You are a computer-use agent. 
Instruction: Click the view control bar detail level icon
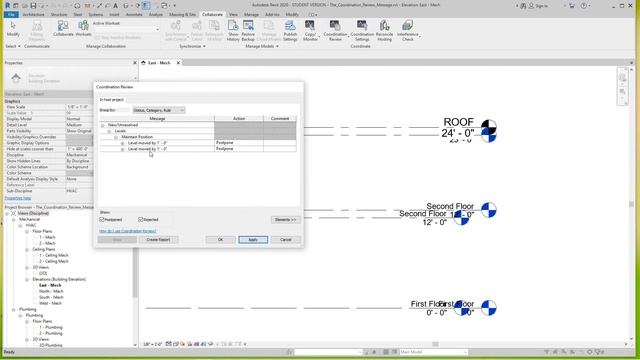pos(169,344)
